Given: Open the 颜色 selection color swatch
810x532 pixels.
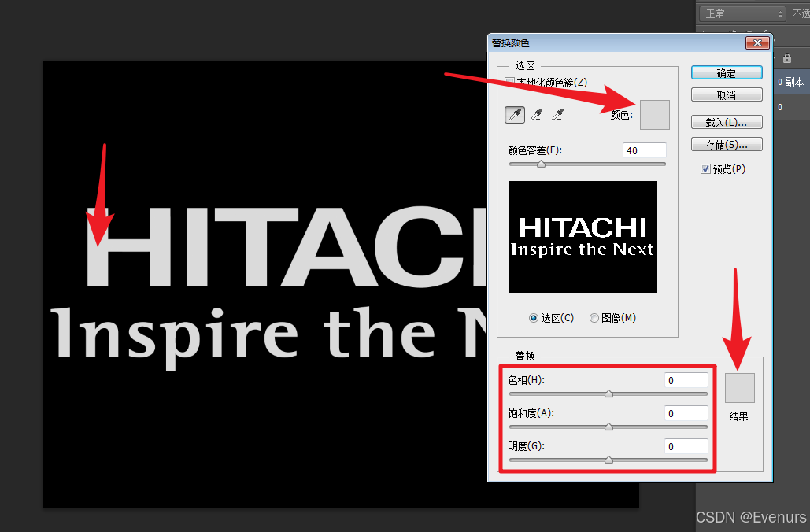Looking at the screenshot, I should pyautogui.click(x=654, y=115).
